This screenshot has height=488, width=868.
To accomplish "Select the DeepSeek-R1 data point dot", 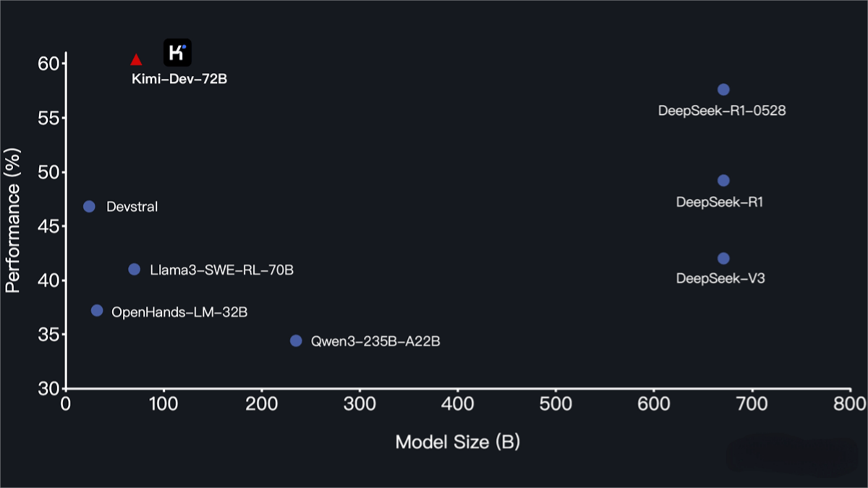I will 723,181.
